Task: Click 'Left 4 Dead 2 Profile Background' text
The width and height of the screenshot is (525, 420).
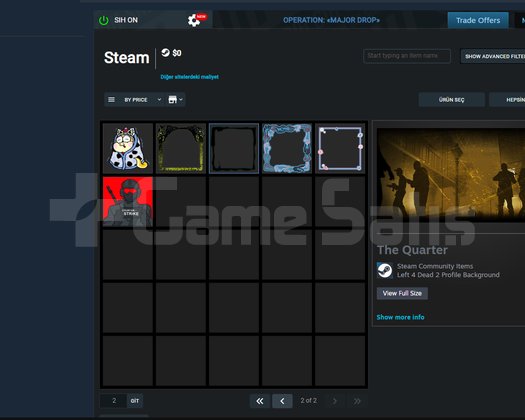Action: (448, 275)
